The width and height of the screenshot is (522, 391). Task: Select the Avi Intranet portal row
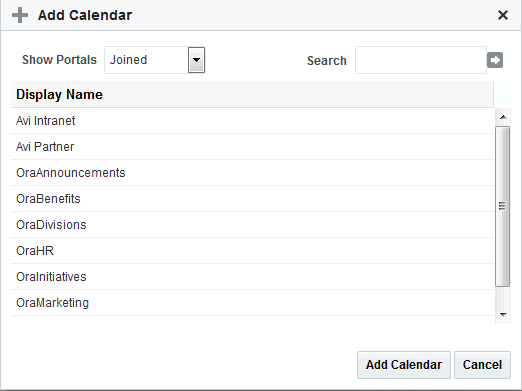[252, 121]
